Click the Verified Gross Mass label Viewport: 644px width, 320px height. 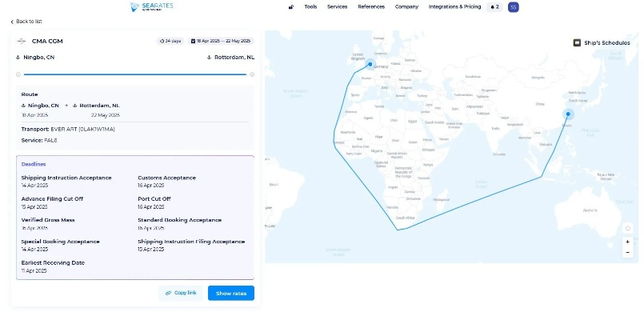(48, 220)
